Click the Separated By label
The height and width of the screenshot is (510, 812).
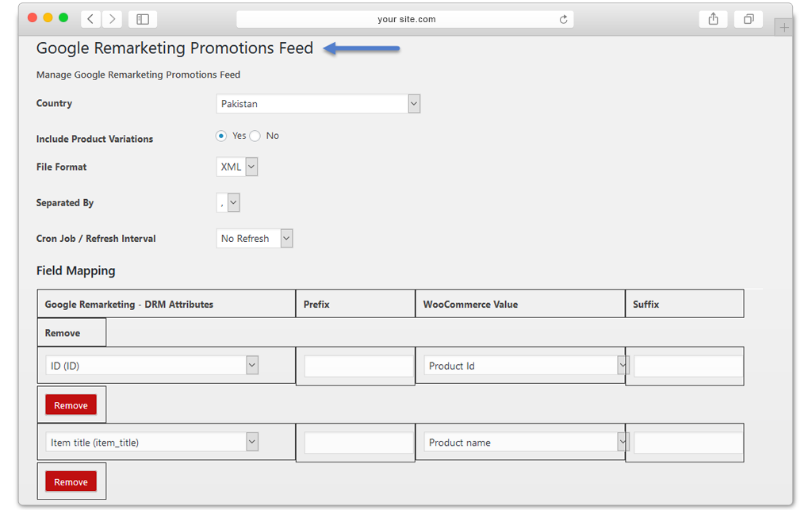click(x=65, y=202)
